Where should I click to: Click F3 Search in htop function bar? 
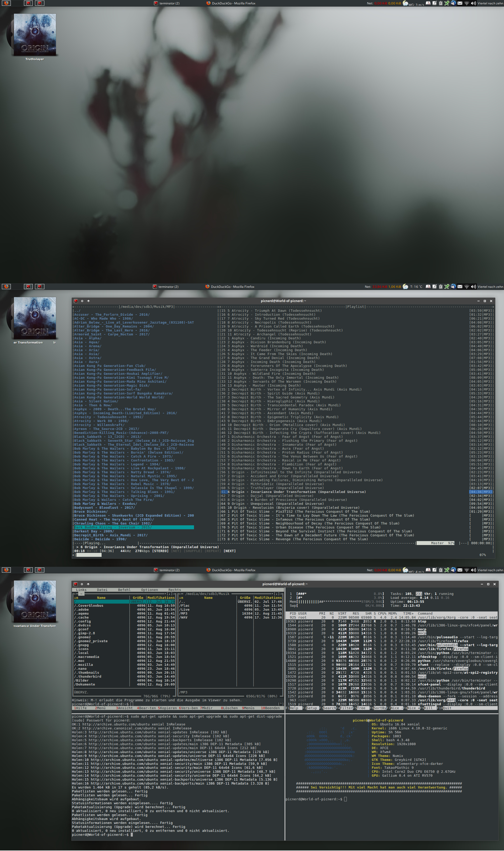[327, 708]
